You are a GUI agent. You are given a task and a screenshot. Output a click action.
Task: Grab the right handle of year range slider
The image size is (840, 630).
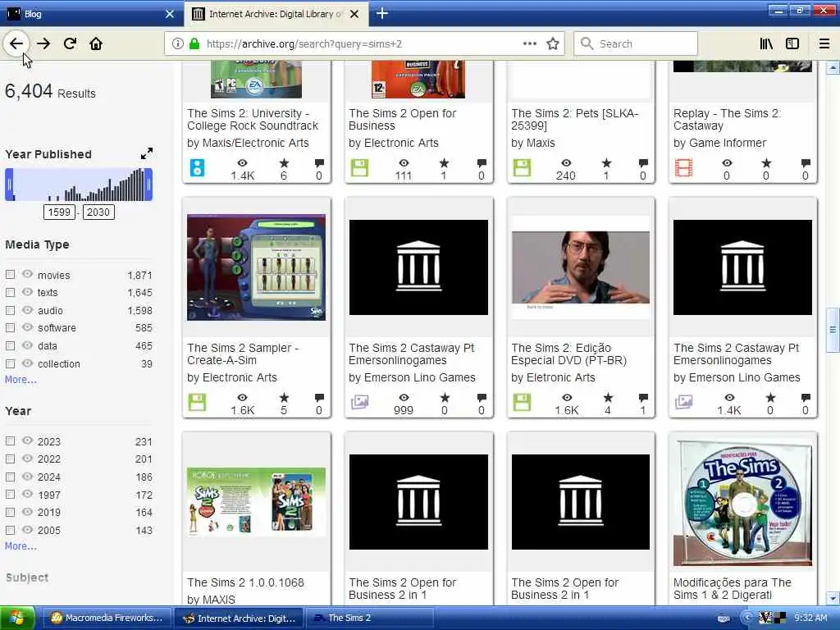click(148, 185)
